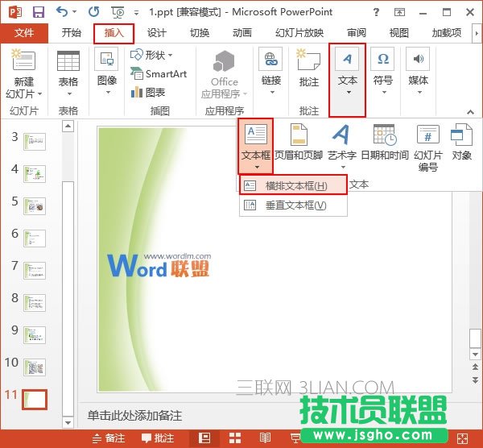Open the 符号 group dropdown

point(383,72)
